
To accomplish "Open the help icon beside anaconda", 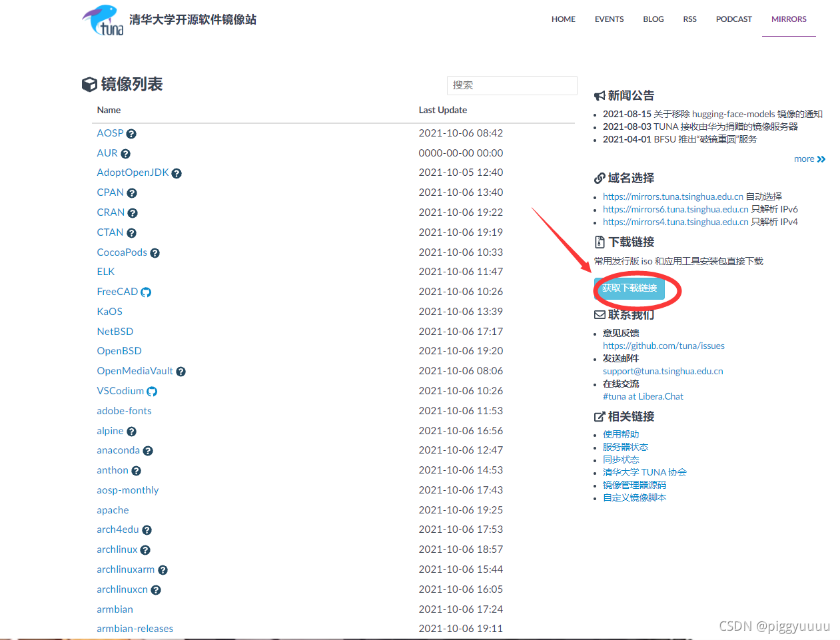I will click(148, 451).
